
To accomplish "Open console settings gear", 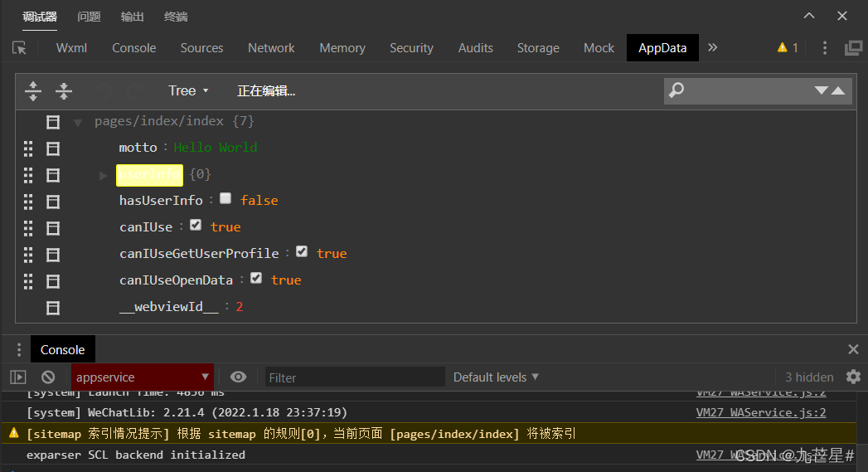I will tap(854, 377).
